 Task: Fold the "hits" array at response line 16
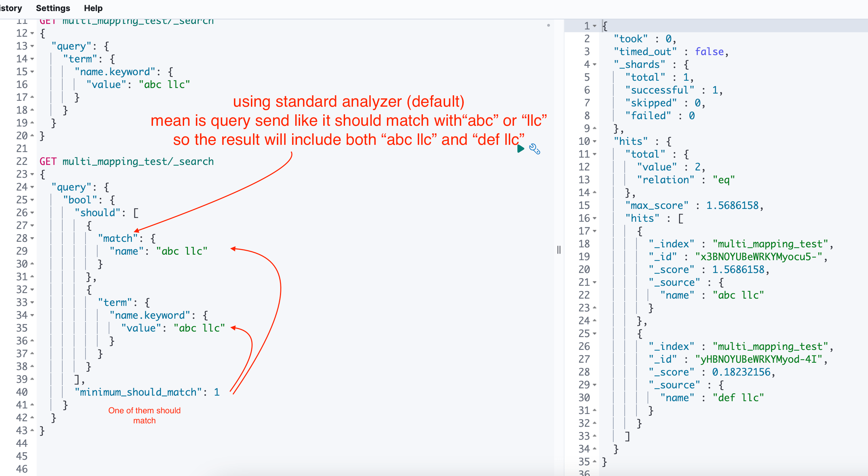[x=595, y=218]
